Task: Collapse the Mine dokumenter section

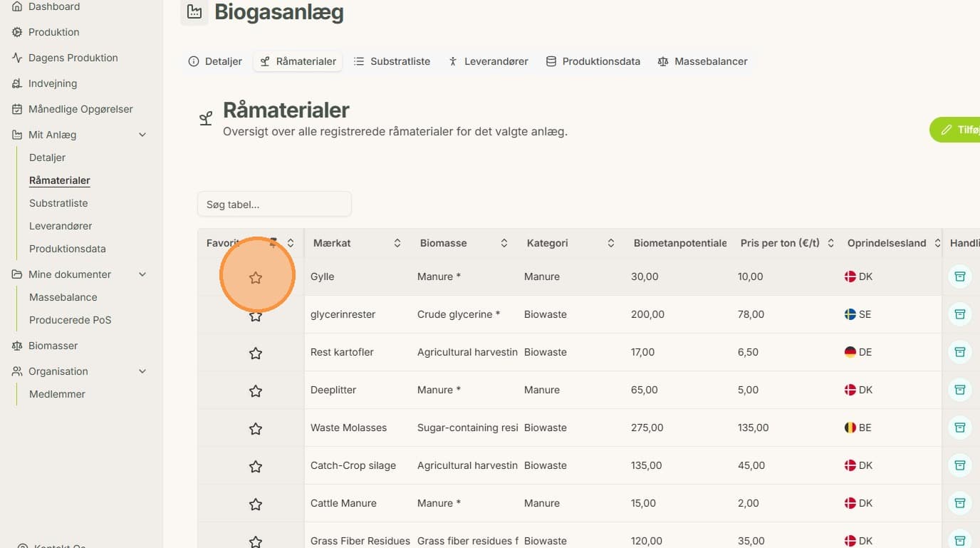Action: coord(142,274)
